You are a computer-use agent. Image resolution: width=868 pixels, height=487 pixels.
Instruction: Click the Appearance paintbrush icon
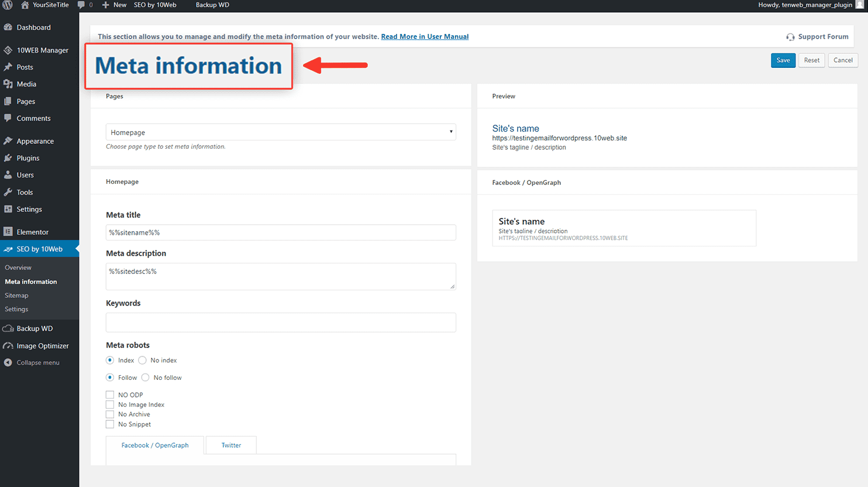click(8, 141)
